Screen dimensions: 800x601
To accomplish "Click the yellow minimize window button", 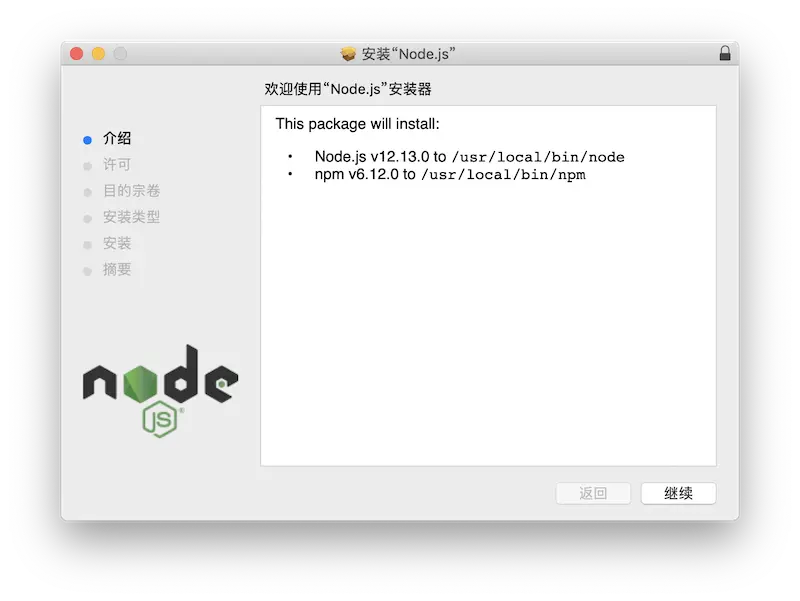I will pos(98,54).
